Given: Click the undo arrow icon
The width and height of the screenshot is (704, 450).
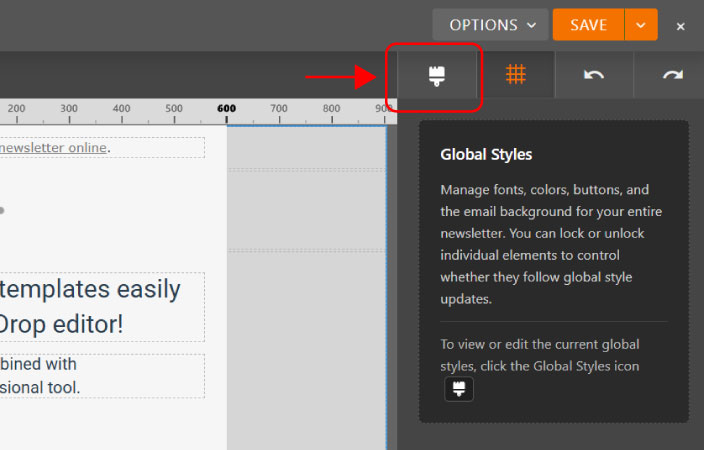Looking at the screenshot, I should pos(594,76).
